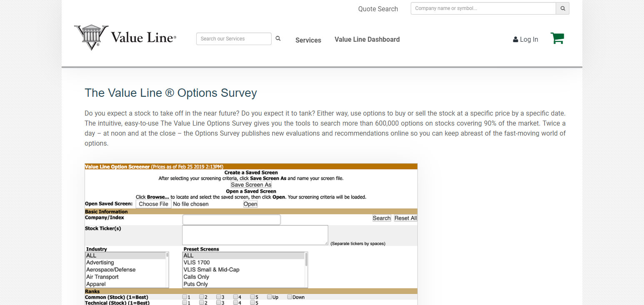The image size is (644, 305).
Task: Click the Stock Ticker(s) text area
Action: point(255,235)
